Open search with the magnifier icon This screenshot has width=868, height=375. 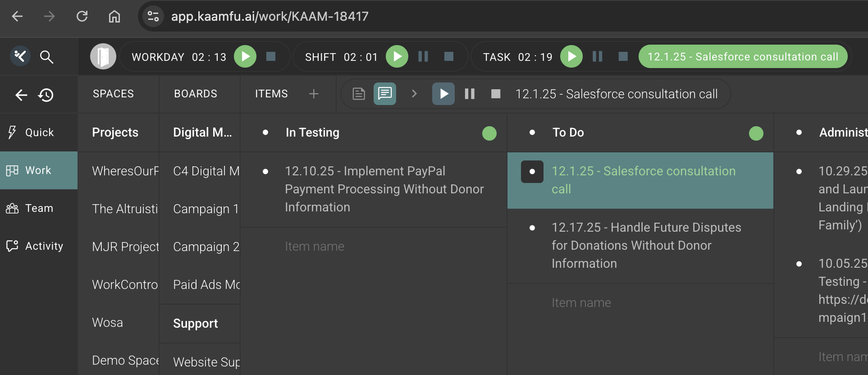pos(46,57)
